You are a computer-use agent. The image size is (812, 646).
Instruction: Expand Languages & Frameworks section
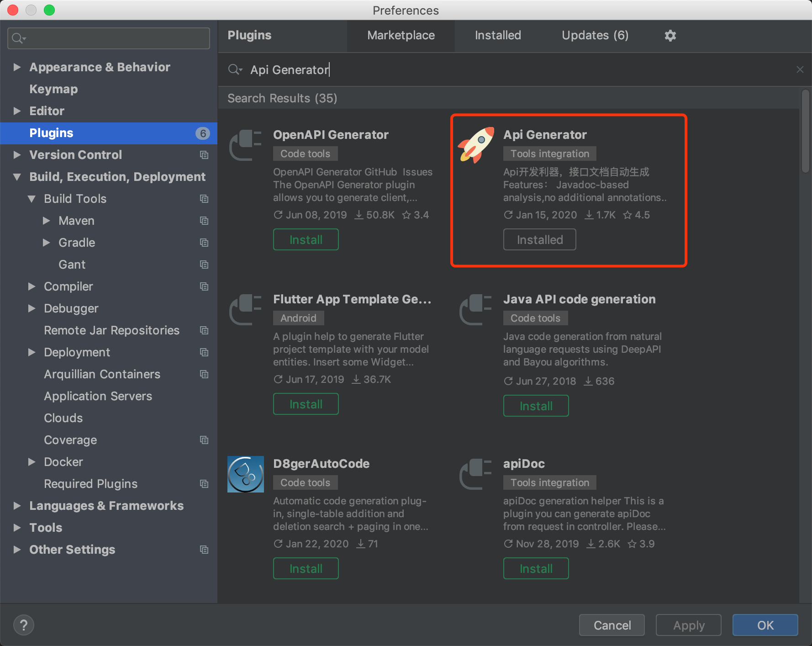(x=17, y=506)
